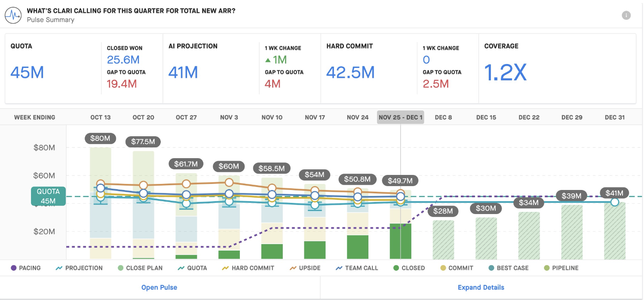The image size is (644, 300).
Task: Click the Expand Details link
Action: (x=481, y=288)
